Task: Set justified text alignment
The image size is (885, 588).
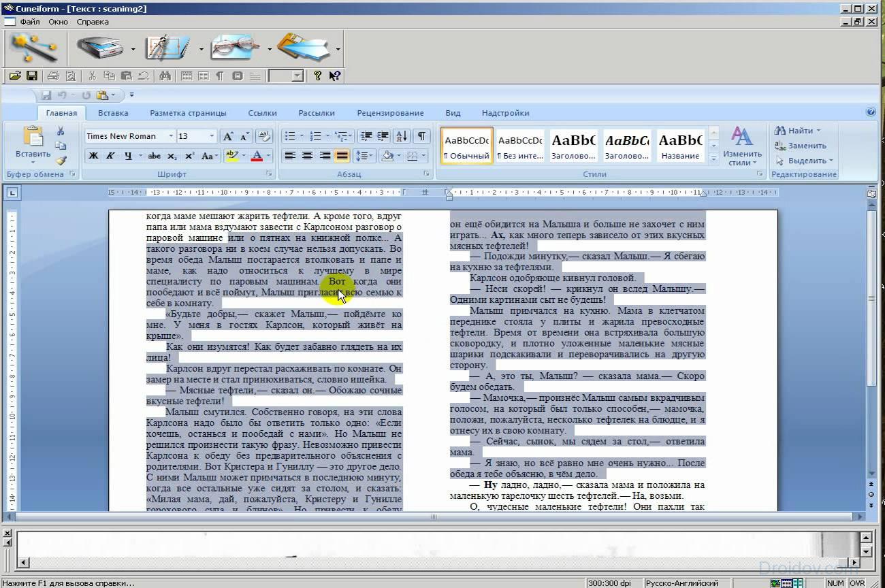Action: [x=342, y=156]
